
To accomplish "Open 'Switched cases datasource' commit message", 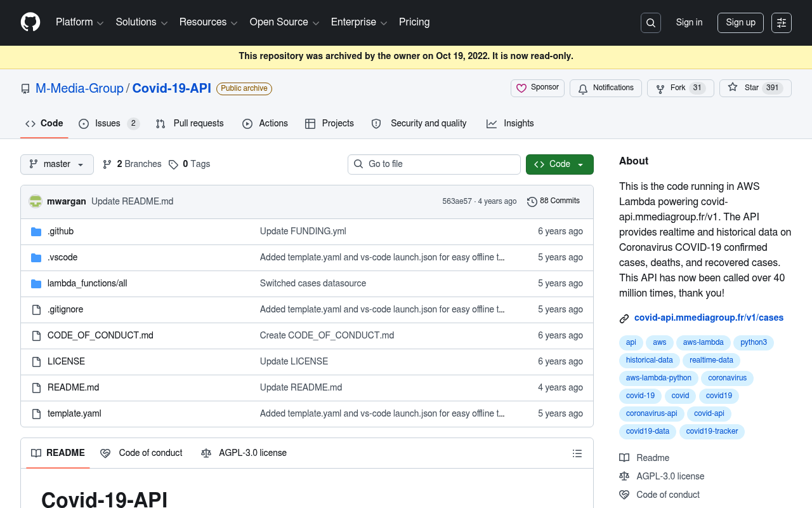I will (x=313, y=283).
